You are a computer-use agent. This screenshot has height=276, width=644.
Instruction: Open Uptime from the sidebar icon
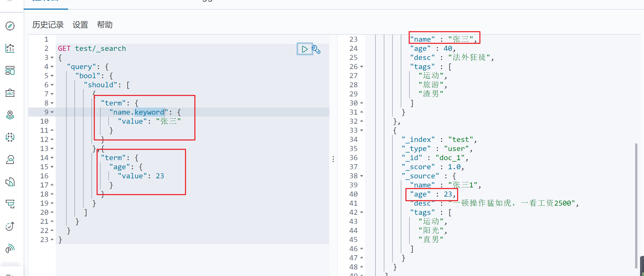[x=10, y=226]
